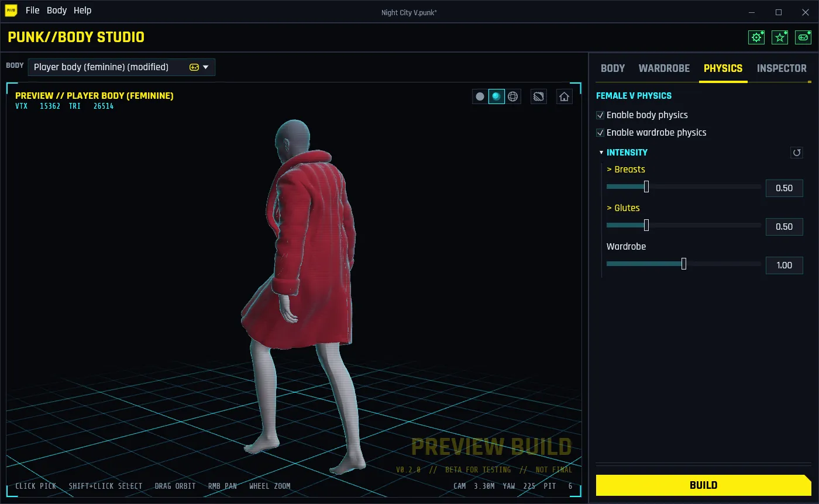Click the Glutes intensity slider handle
819x504 pixels.
[646, 225]
